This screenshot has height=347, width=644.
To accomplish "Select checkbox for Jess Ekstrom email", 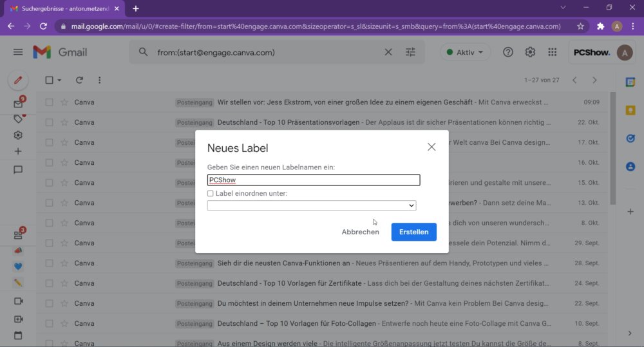I will tap(50, 102).
